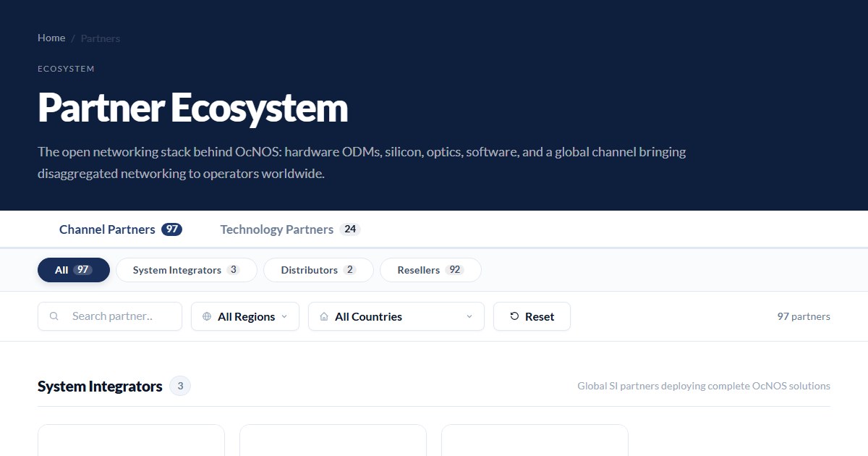Expand the All Regions chevron arrow
Screen dimensions: 868x456
[x=284, y=316]
